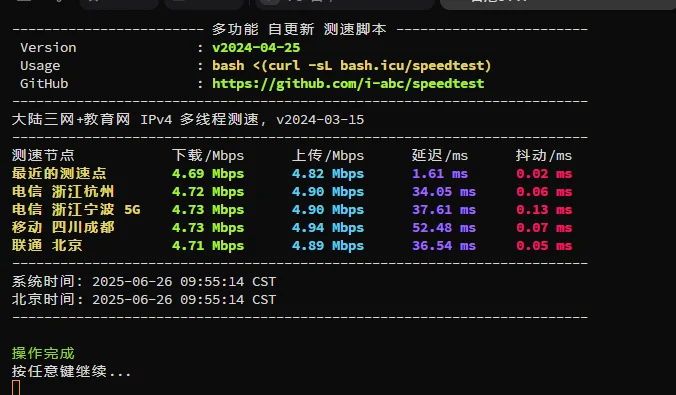The width and height of the screenshot is (676, 395).
Task: Click jitter value 0.06 ms
Action: [544, 192]
